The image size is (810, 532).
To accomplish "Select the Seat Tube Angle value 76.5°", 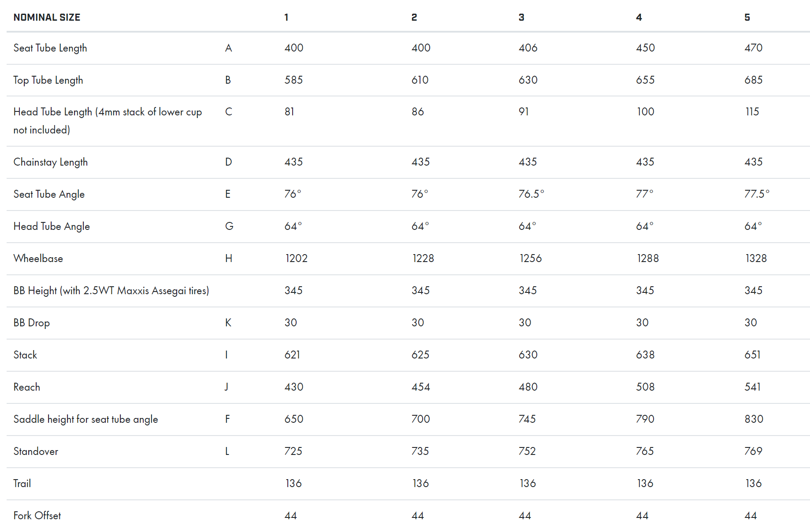I will (x=531, y=194).
